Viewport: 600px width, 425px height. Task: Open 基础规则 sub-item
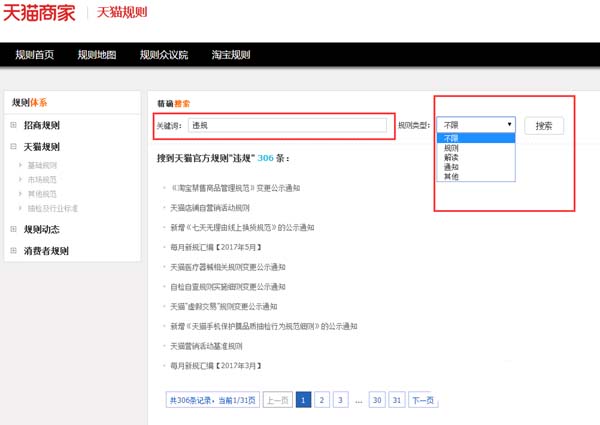click(x=42, y=165)
